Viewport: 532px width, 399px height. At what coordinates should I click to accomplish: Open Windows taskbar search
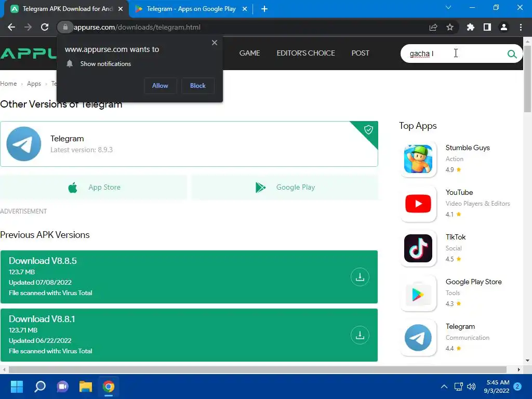(x=40, y=387)
